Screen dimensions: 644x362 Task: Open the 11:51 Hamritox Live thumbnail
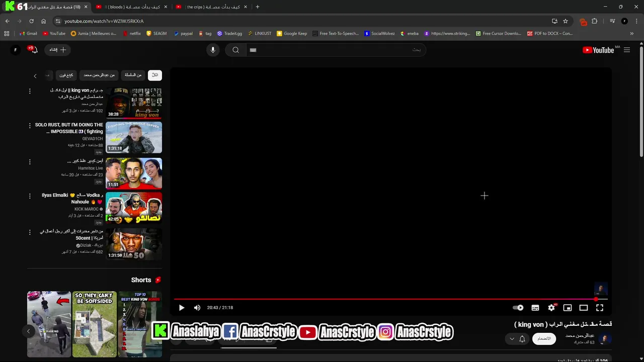coord(134,173)
